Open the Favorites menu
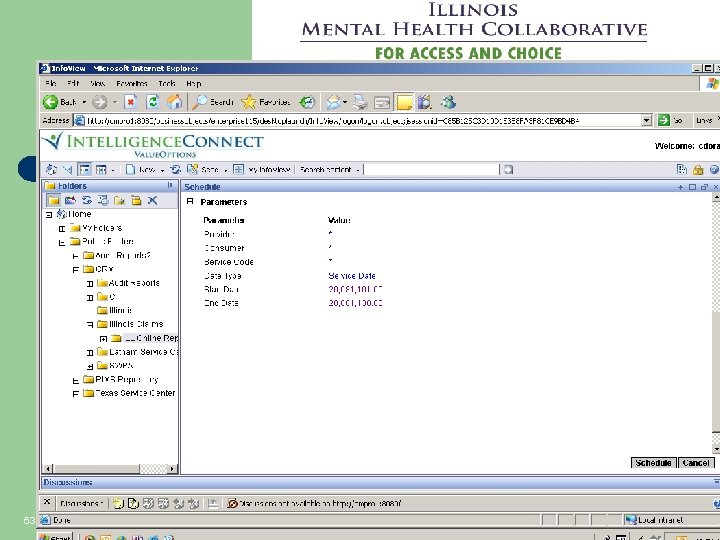The width and height of the screenshot is (720, 540). tap(131, 84)
